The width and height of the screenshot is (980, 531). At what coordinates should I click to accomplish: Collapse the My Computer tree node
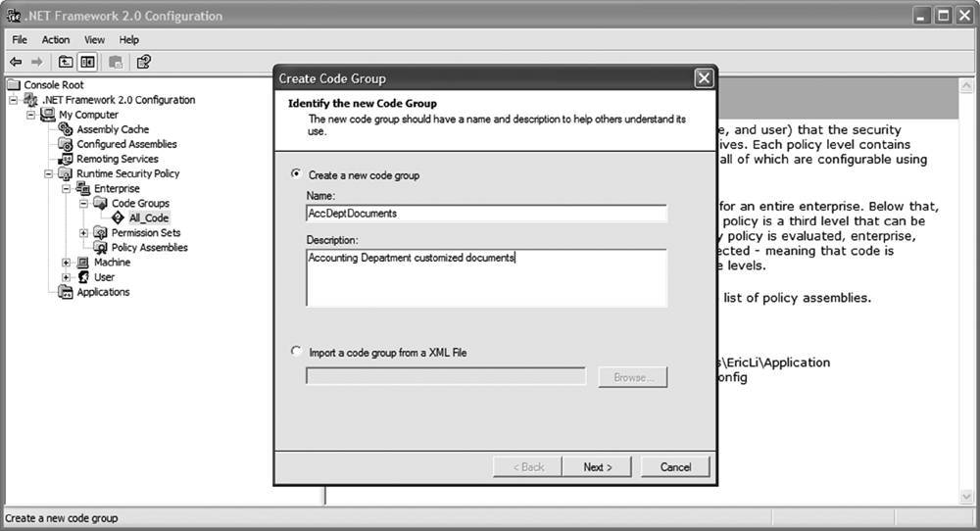(x=30, y=115)
